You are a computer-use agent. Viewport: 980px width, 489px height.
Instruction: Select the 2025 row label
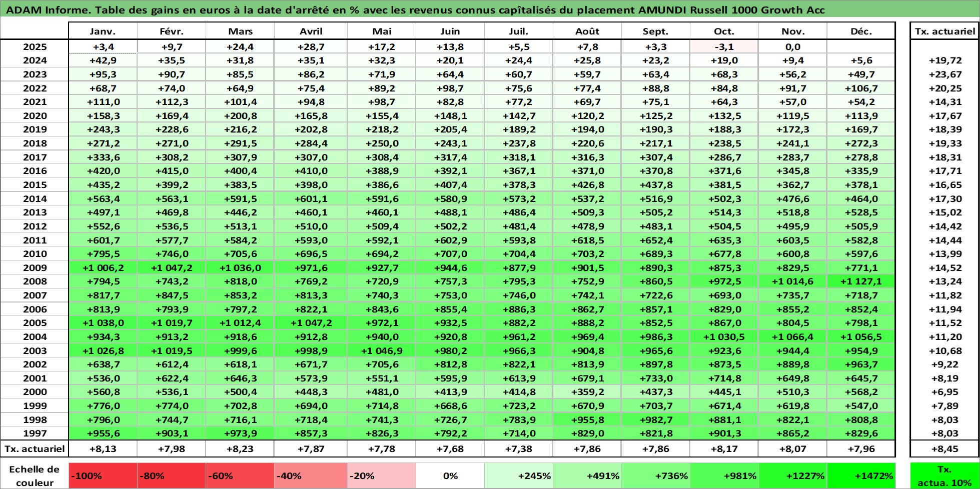(35, 46)
